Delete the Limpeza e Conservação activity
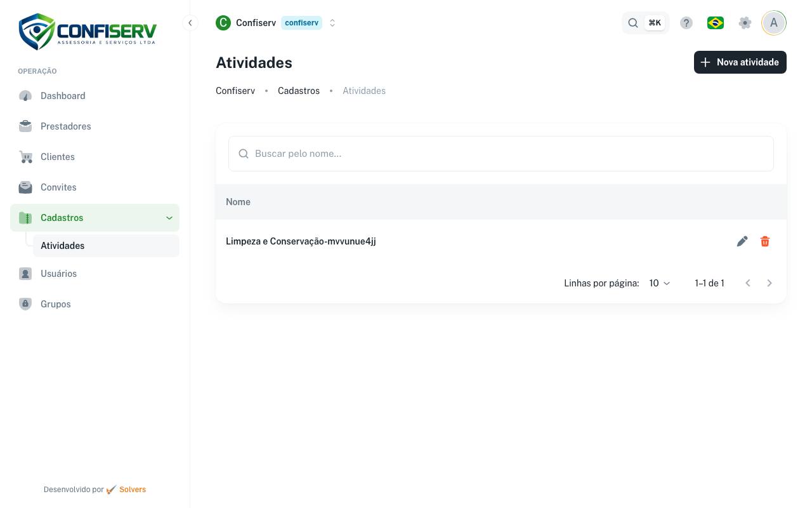The image size is (812, 508). [765, 241]
